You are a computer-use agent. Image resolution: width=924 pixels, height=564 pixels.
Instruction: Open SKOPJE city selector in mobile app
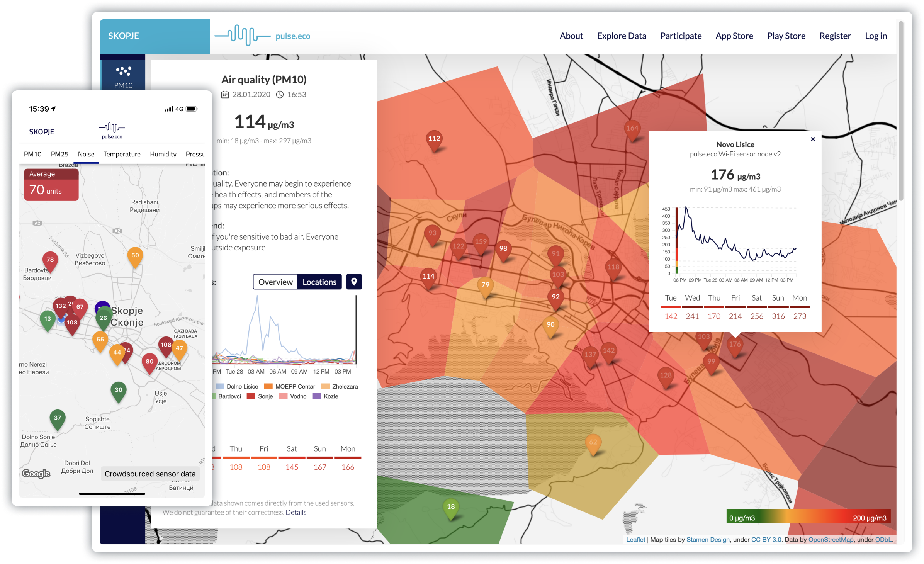click(x=42, y=132)
